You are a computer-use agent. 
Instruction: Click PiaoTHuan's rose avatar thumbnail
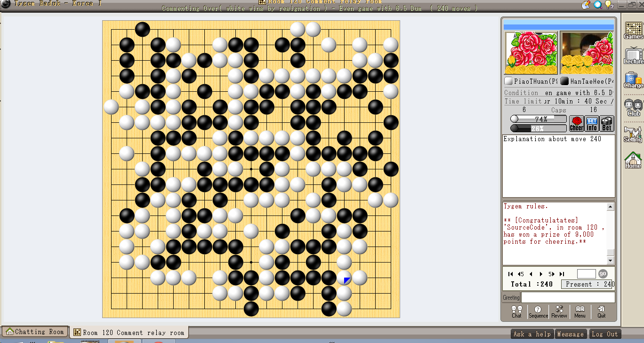pyautogui.click(x=531, y=53)
